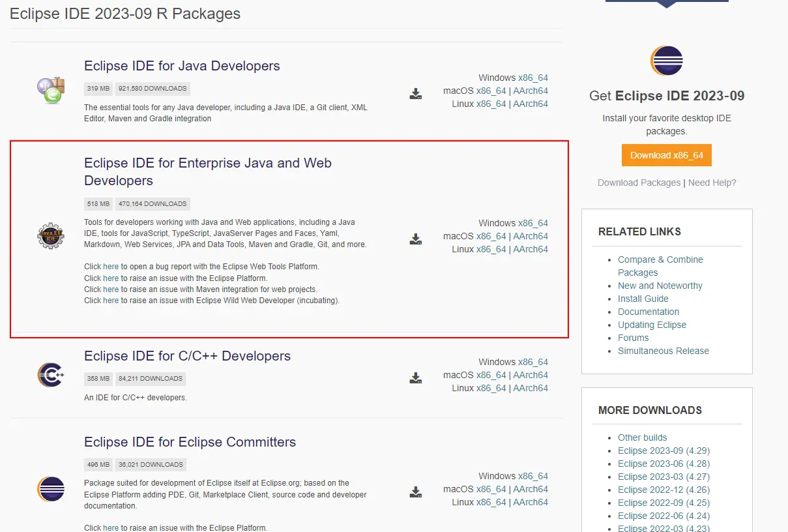Click the 470,164 DOWNLOADS badge
Viewport: 788px width, 532px height.
(x=153, y=204)
